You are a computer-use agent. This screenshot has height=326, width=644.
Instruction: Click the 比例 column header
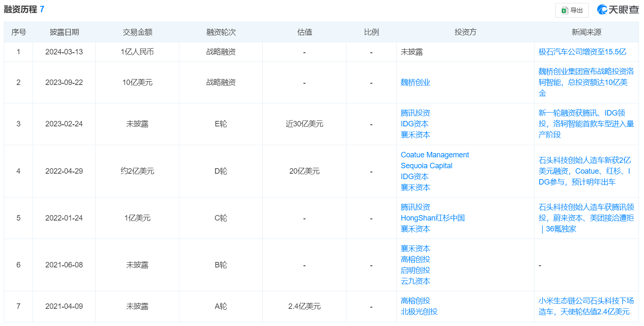371,32
